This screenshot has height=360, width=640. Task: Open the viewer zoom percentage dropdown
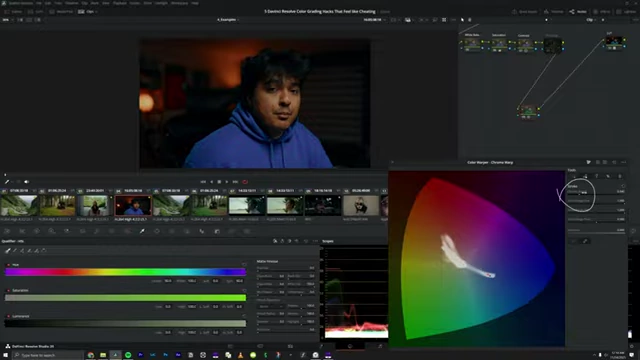coord(7,20)
